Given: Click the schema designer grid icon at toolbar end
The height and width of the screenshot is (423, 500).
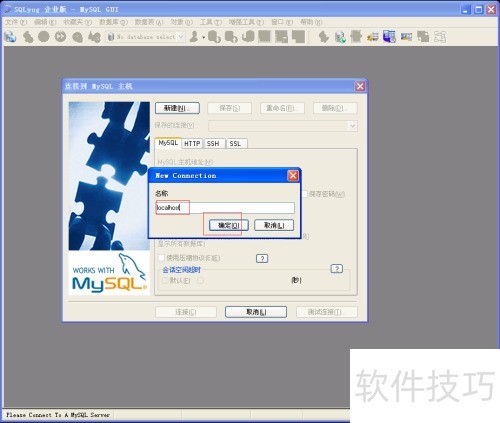Looking at the screenshot, I should [440, 37].
